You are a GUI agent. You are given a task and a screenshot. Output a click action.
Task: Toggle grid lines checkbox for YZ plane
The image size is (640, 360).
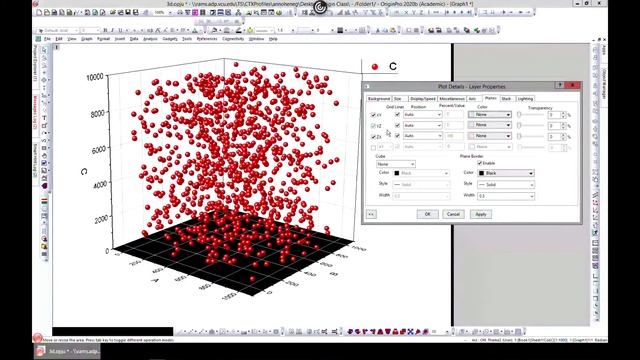point(397,125)
